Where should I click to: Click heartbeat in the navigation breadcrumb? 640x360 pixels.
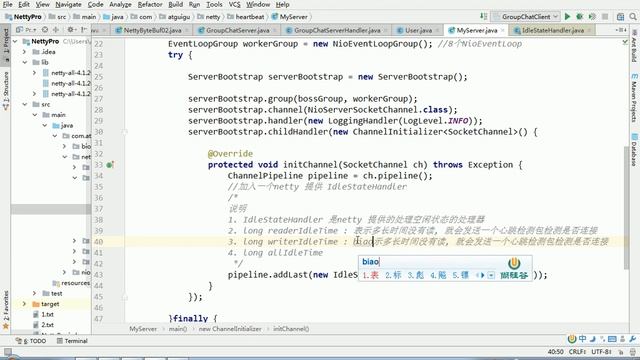(250, 17)
